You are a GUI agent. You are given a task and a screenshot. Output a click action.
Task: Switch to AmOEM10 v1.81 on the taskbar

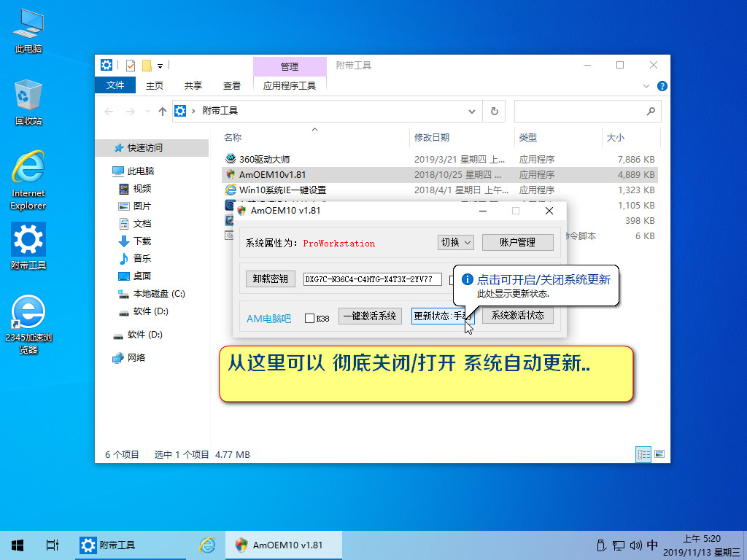284,545
